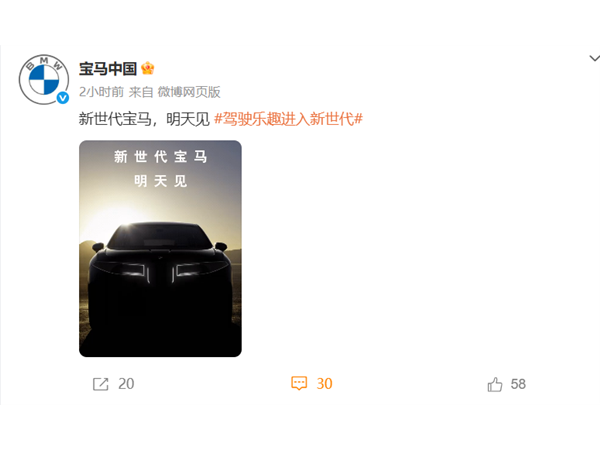Click the like count 58
Image resolution: width=600 pixels, height=450 pixels.
click(518, 384)
